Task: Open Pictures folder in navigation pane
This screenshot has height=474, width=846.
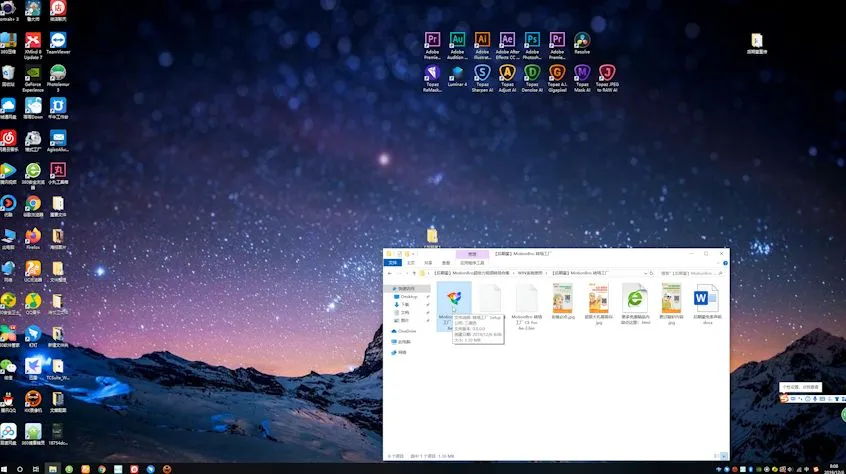Action: [405, 321]
